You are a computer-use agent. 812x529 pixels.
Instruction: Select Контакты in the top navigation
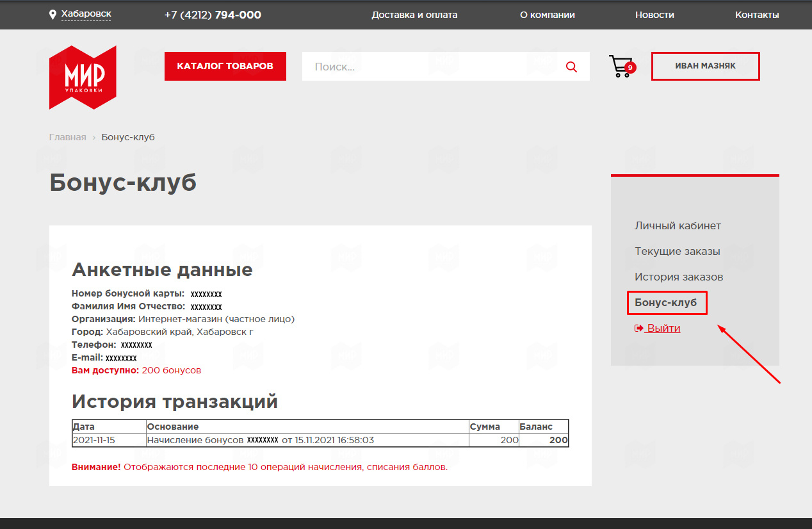coord(756,15)
